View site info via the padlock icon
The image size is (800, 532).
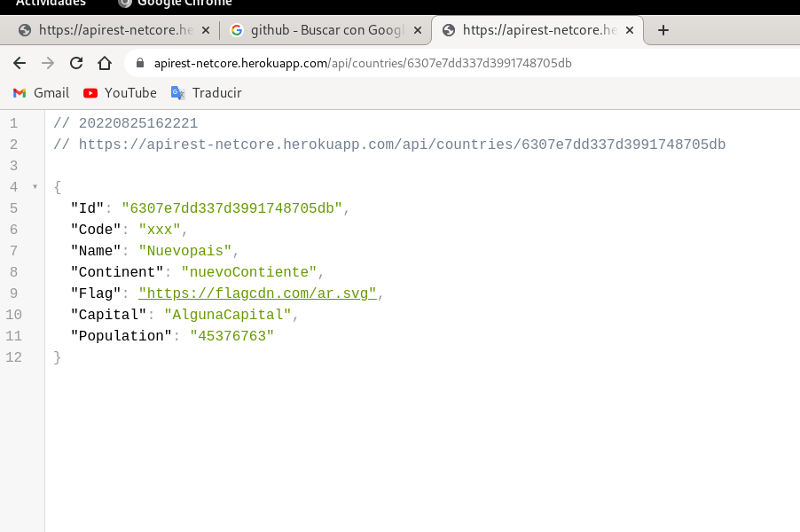point(141,63)
